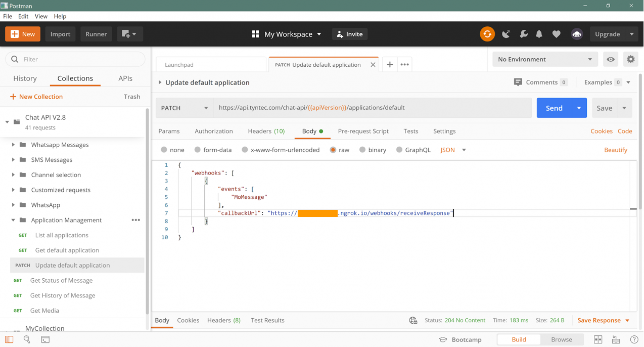
Task: Open the Runner
Action: (x=96, y=34)
